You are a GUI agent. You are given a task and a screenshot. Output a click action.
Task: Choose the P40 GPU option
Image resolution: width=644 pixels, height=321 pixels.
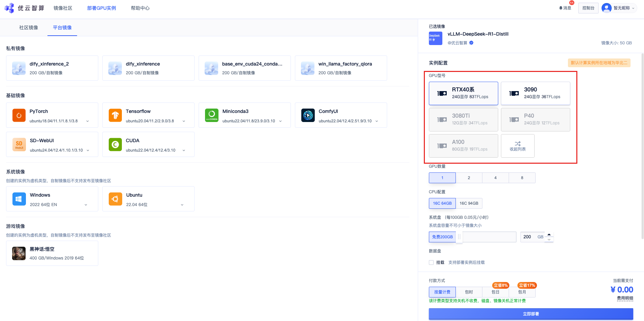coord(536,120)
